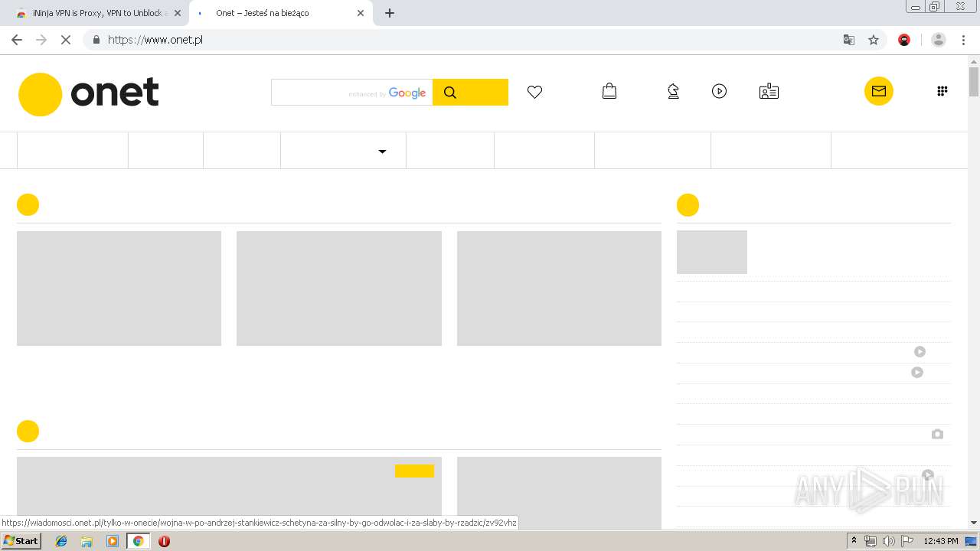The height and width of the screenshot is (551, 980).
Task: Click the browser forward arrow
Action: click(41, 40)
